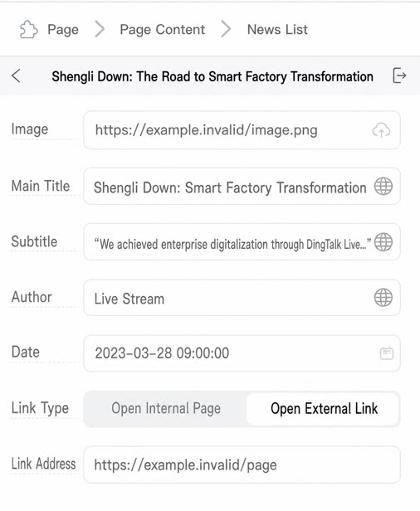
Task: Click chevron before News List breadcrumb
Action: tap(226, 29)
